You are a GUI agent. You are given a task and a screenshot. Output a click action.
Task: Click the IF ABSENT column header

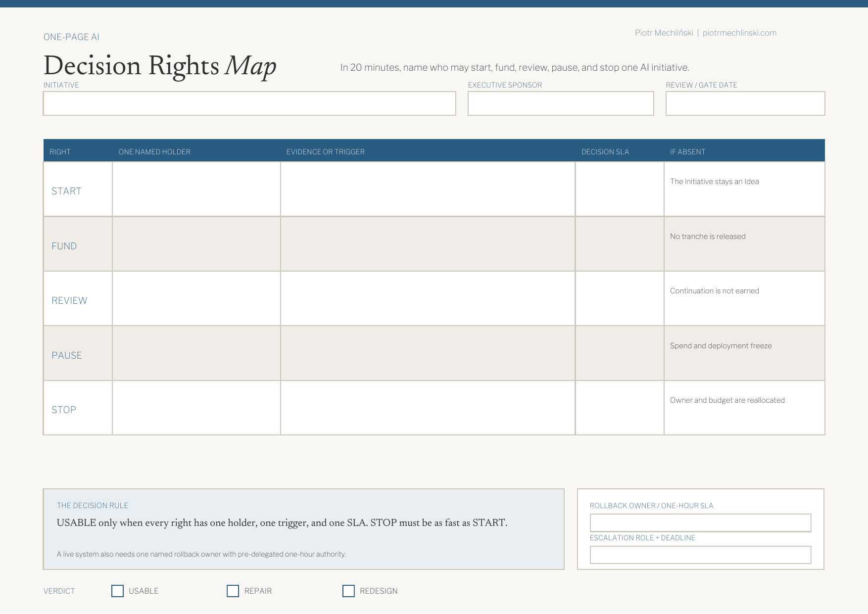click(688, 152)
